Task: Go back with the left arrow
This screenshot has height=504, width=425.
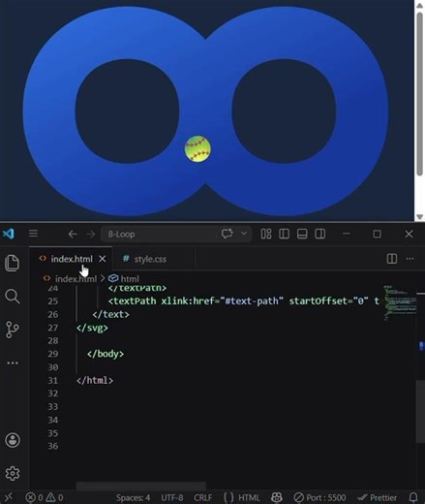Action: (73, 234)
